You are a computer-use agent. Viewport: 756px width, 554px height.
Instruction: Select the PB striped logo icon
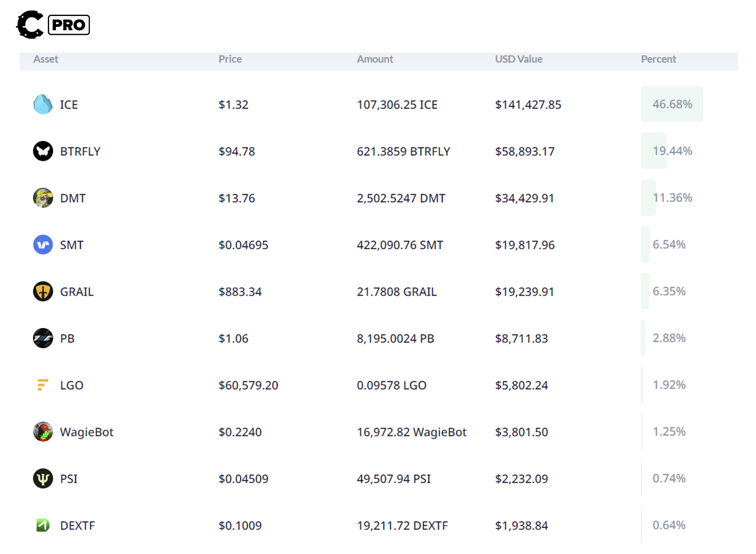click(42, 338)
